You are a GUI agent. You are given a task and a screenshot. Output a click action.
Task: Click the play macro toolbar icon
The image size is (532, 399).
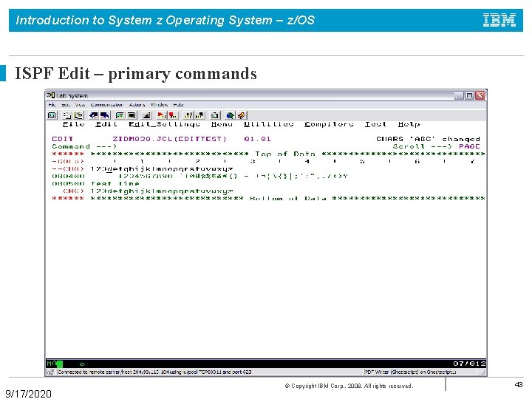click(x=188, y=115)
